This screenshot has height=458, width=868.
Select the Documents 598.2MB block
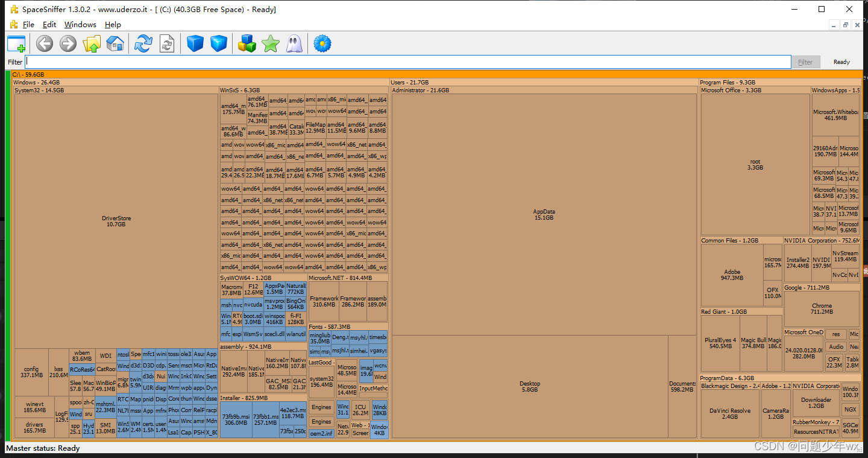[682, 387]
